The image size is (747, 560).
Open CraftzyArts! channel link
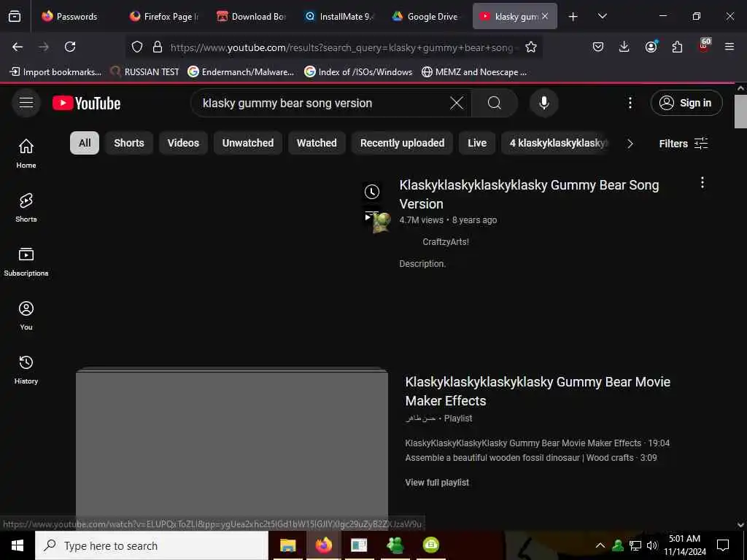(x=446, y=242)
